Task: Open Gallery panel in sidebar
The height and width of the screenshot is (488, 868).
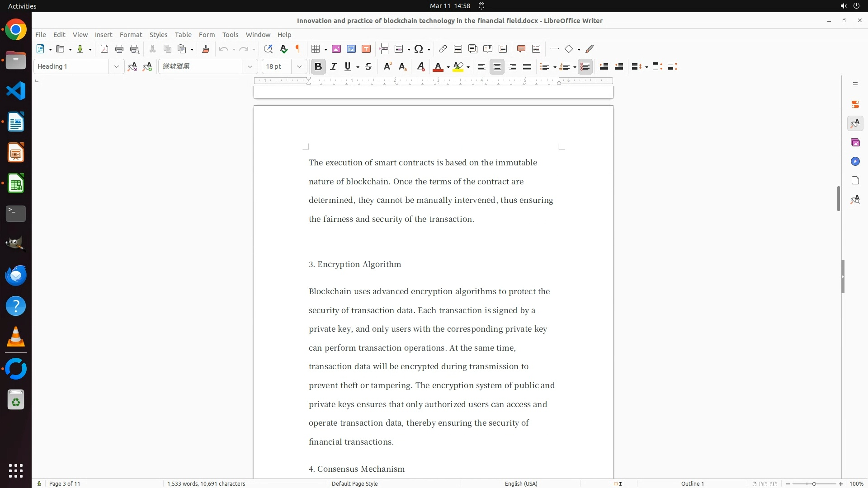Action: 855,142
